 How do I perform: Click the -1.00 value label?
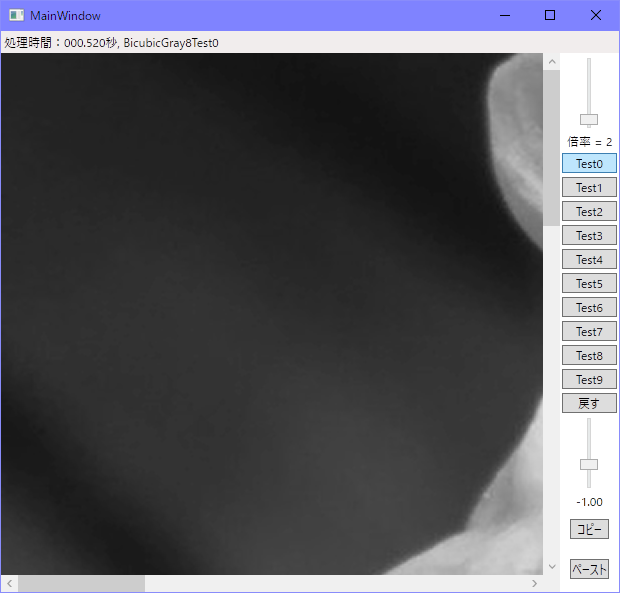pos(589,502)
